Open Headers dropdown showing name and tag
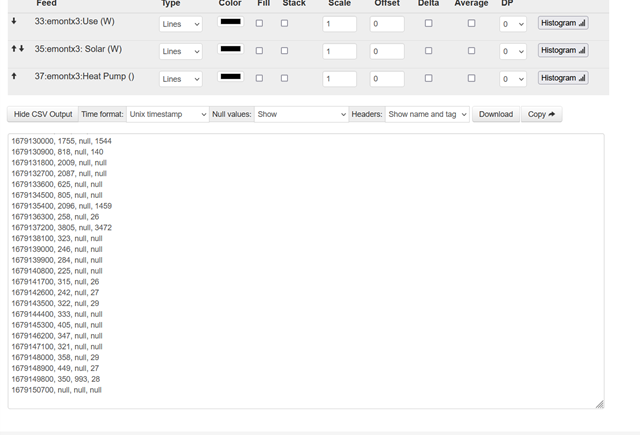Image resolution: width=640 pixels, height=435 pixels. [427, 114]
